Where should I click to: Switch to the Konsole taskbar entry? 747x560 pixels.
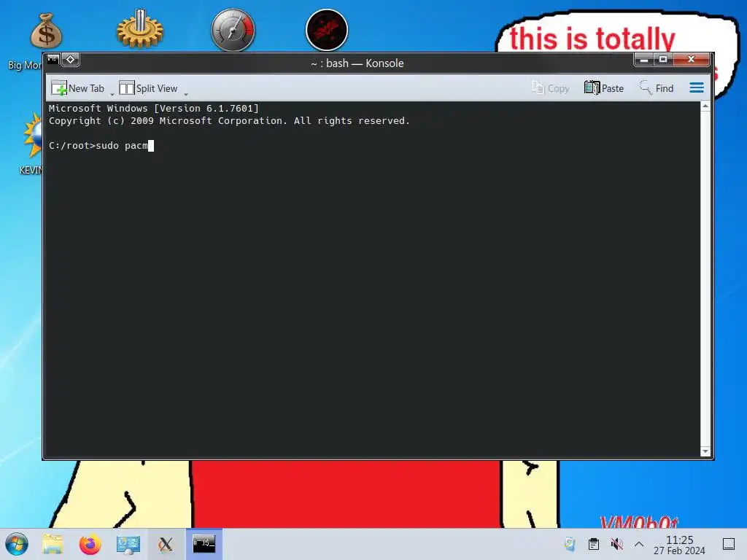pos(204,544)
